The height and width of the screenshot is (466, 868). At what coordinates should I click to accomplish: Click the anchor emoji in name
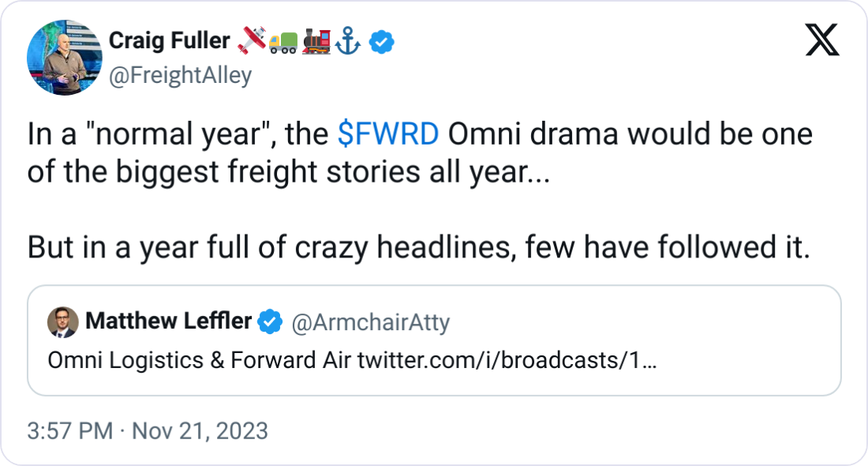348,42
